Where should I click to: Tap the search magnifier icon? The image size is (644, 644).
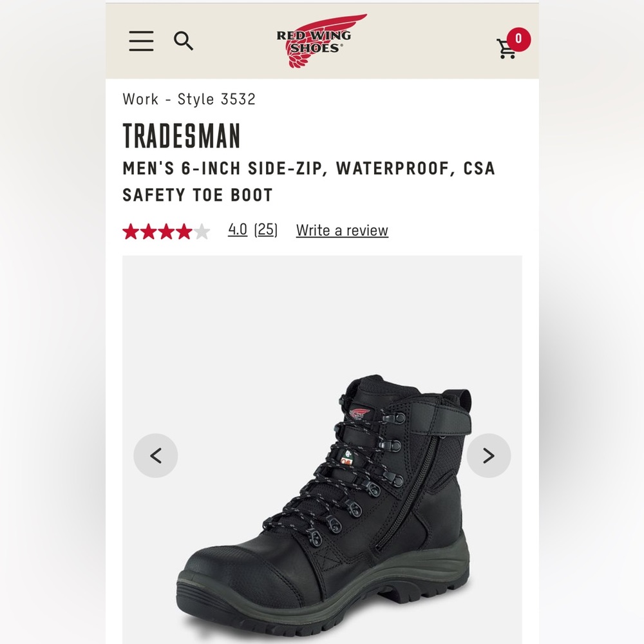[183, 41]
